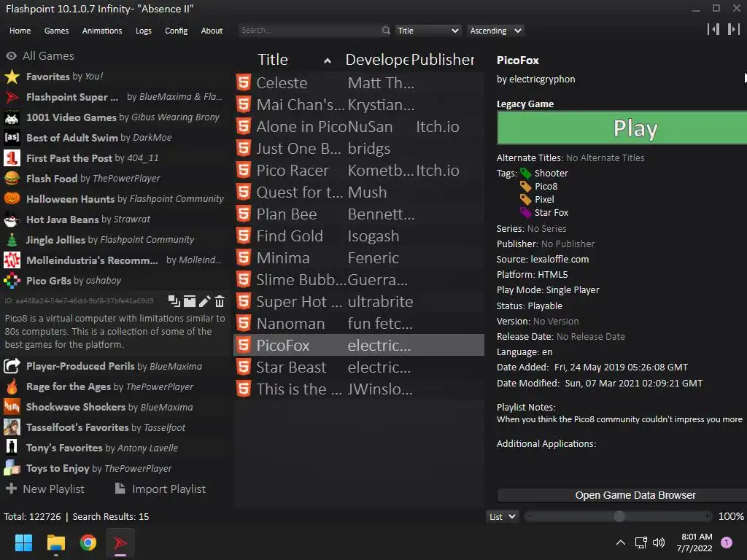Click New Playlist label
The height and width of the screenshot is (560, 747).
coord(53,489)
